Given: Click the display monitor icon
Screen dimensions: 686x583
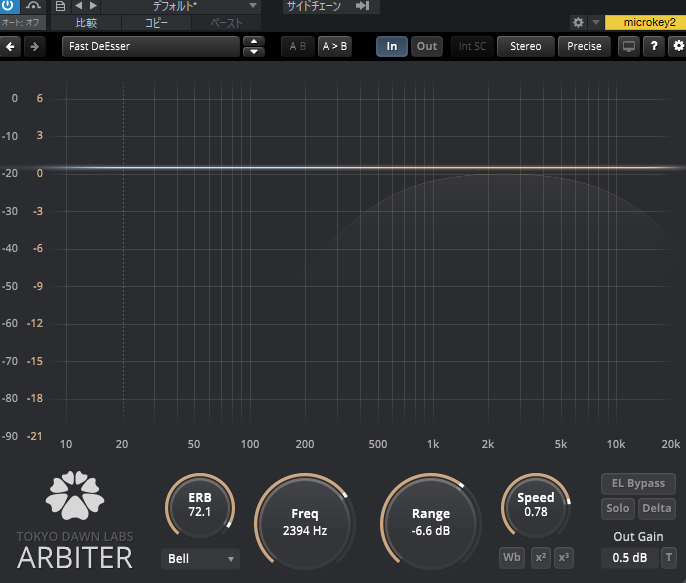Looking at the screenshot, I should tap(629, 46).
